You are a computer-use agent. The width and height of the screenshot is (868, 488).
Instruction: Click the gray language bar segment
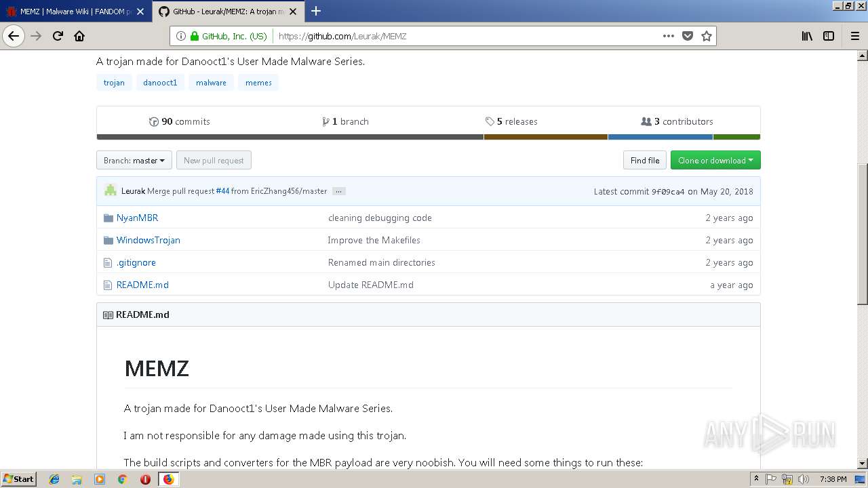[x=290, y=137]
